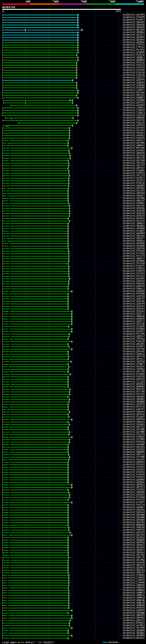Click the cyan =100char. scale legend
The image size is (146, 644).
[x=111, y=642]
